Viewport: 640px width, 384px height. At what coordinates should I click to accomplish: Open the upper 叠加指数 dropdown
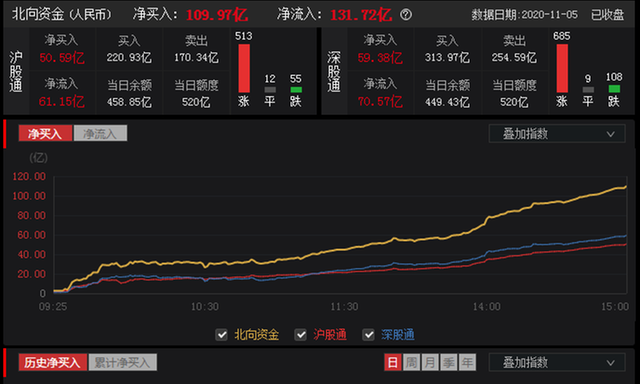pyautogui.click(x=557, y=133)
